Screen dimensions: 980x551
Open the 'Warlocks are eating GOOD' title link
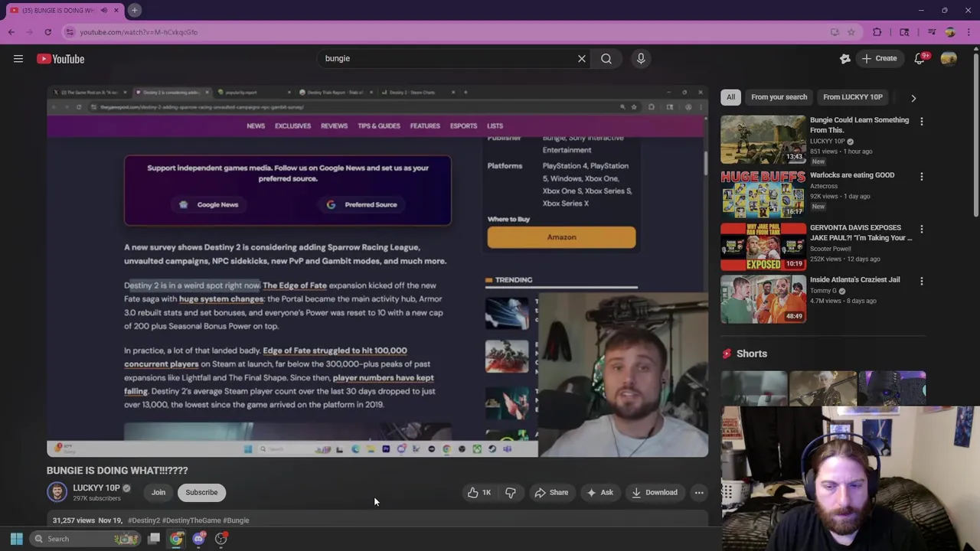[852, 175]
